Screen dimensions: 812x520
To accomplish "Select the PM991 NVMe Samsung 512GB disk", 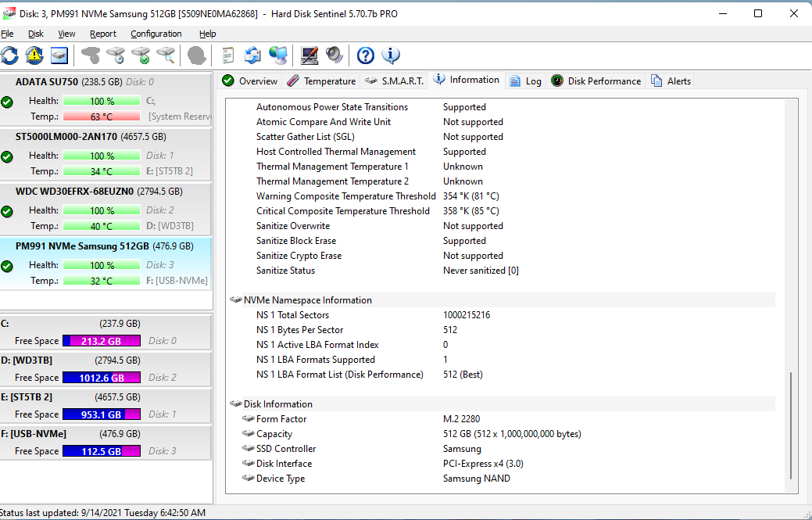I will [x=106, y=264].
